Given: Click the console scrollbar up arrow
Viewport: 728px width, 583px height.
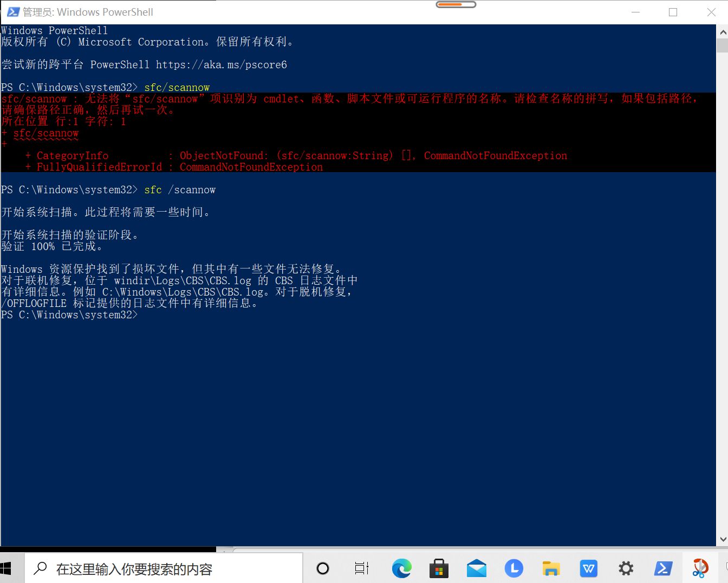Looking at the screenshot, I should coord(723,31).
